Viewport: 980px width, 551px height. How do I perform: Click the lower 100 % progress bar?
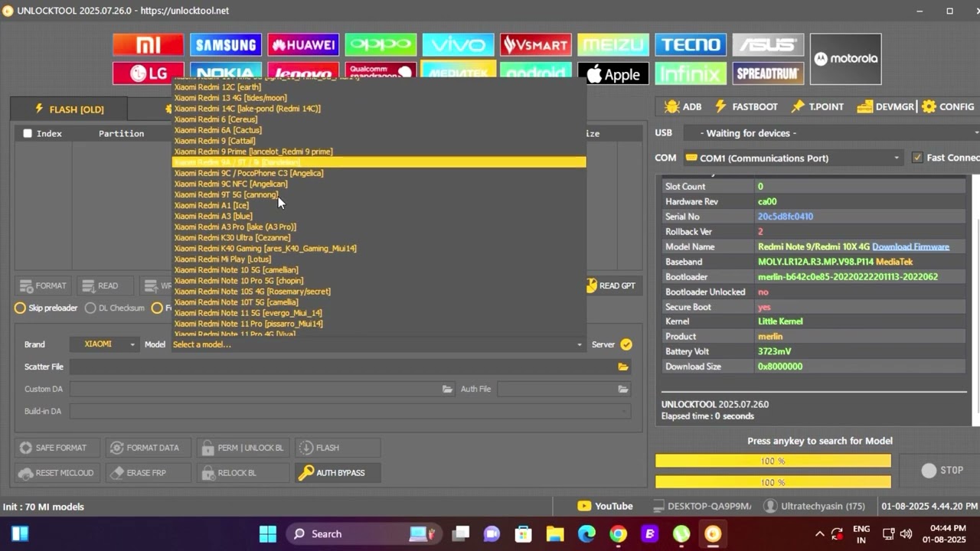pyautogui.click(x=773, y=482)
